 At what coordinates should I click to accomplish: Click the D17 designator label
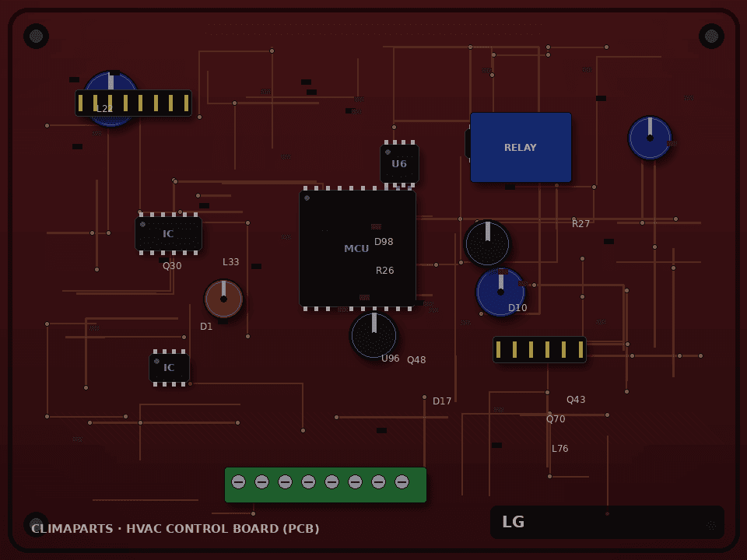[x=442, y=401]
